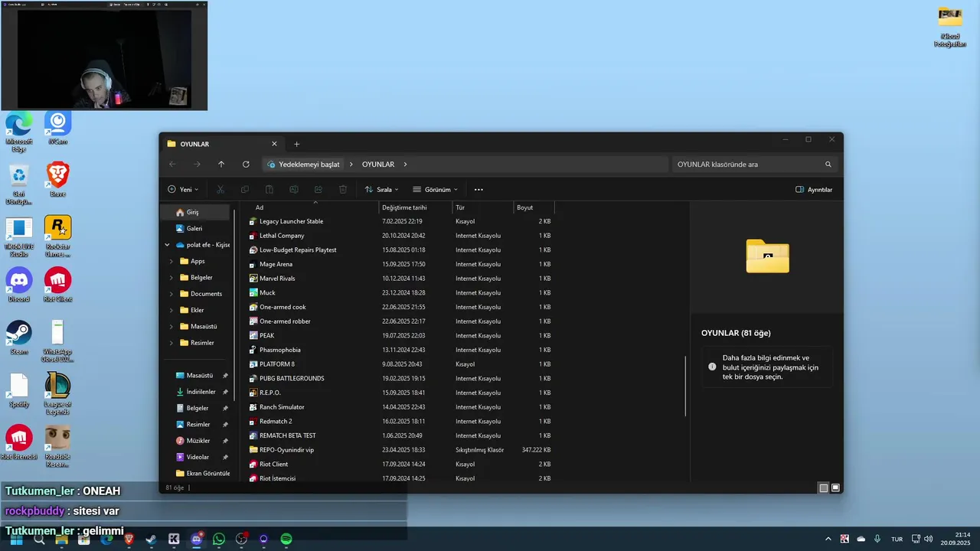Click the Cut scissors icon in toolbar
Viewport: 980px width, 551px height.
[220, 190]
